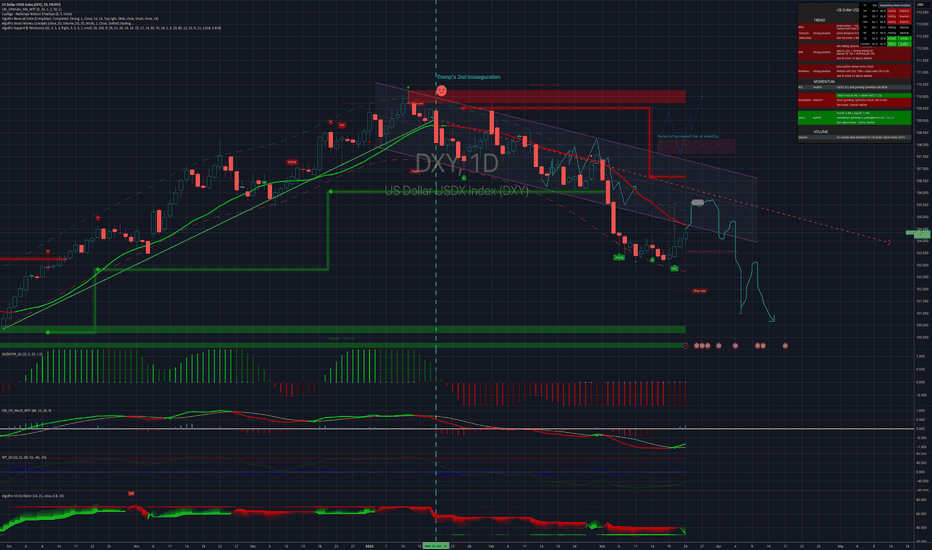Click the green Strong signal label in March
Viewport: 932px width, 550px height.
pyautogui.click(x=619, y=257)
